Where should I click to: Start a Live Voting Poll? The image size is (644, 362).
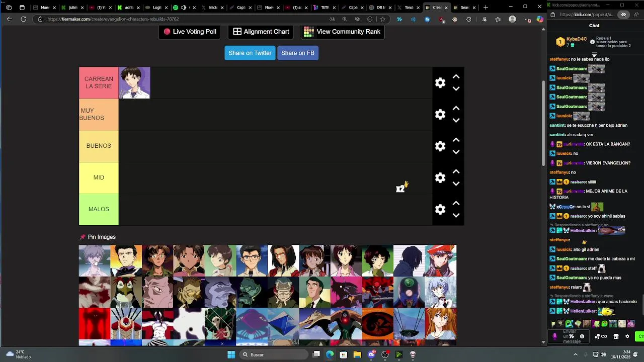point(190,32)
